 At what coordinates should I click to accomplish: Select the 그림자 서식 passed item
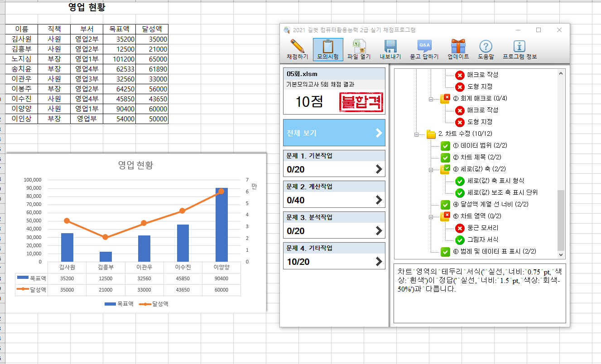[482, 239]
